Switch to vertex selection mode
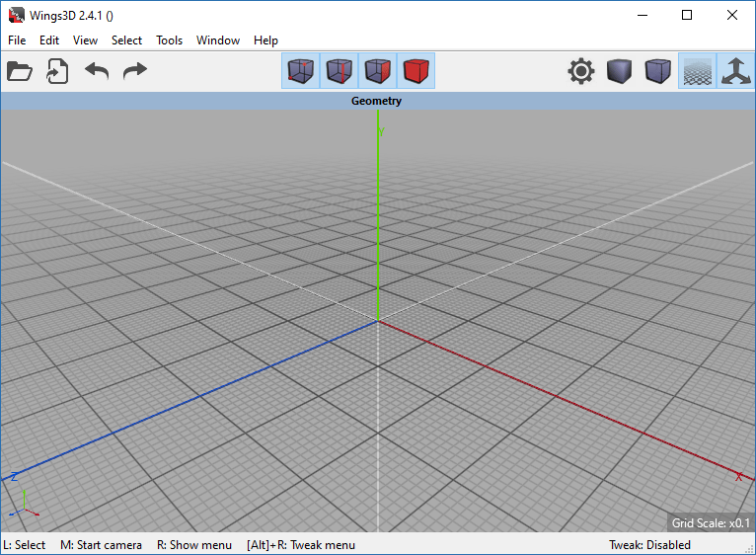Screen dimensions: 756x555 pos(301,71)
